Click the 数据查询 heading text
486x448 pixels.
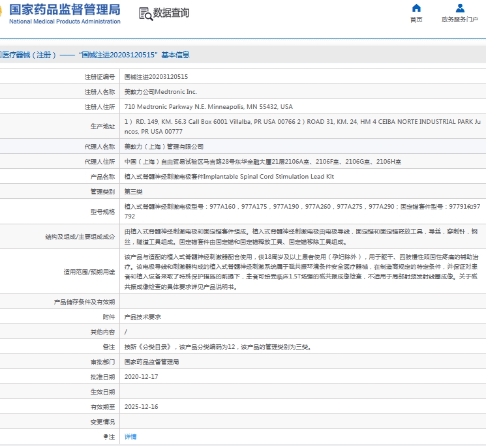tap(171, 13)
